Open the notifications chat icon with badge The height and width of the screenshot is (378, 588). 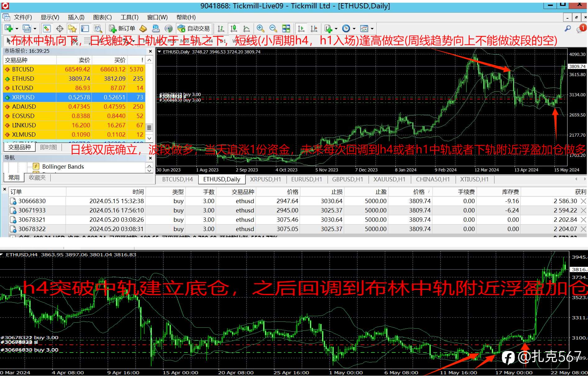tap(581, 29)
